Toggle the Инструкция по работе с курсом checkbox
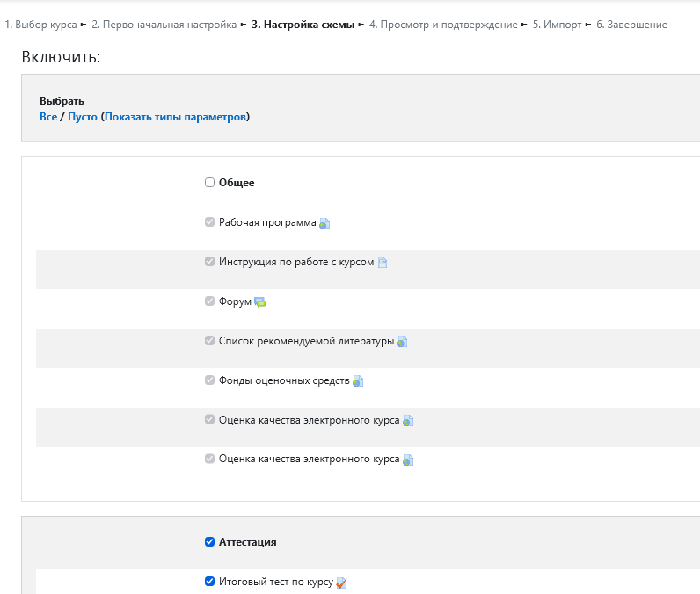The height and width of the screenshot is (594, 700). [209, 261]
